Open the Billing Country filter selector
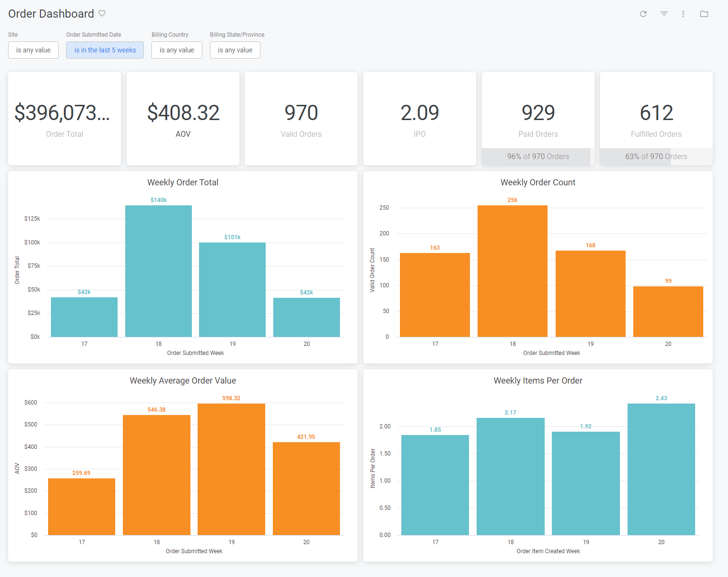 [x=177, y=50]
